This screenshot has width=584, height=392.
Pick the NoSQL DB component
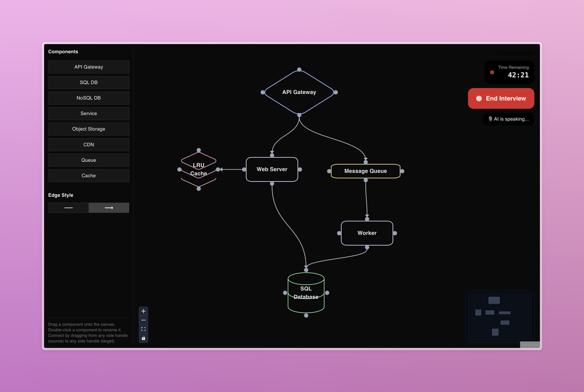(x=88, y=98)
